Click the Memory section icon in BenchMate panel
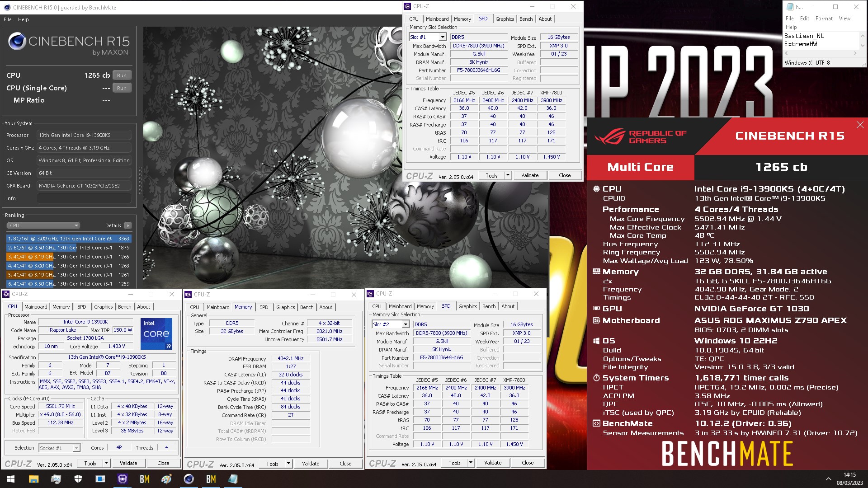The width and height of the screenshot is (868, 488). click(596, 272)
